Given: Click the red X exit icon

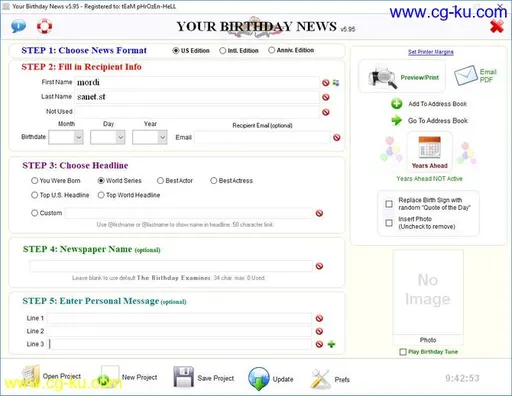Looking at the screenshot, I should pos(497,26).
